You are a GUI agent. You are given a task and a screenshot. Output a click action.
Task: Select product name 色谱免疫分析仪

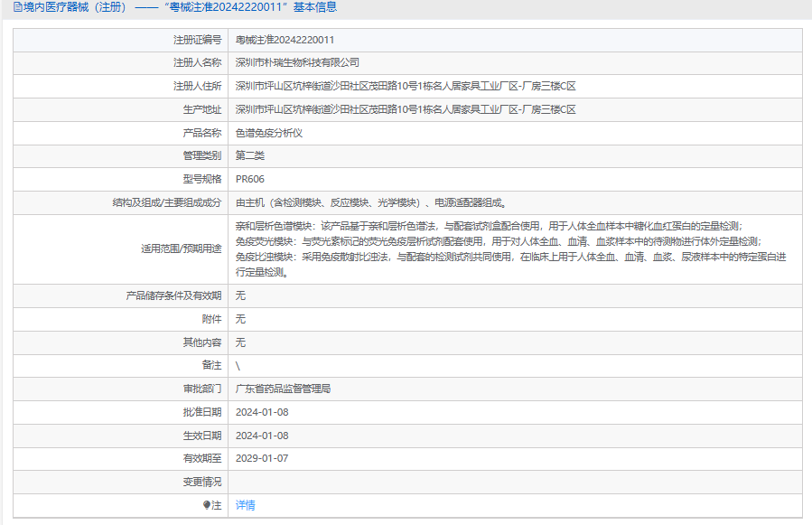pyautogui.click(x=269, y=133)
